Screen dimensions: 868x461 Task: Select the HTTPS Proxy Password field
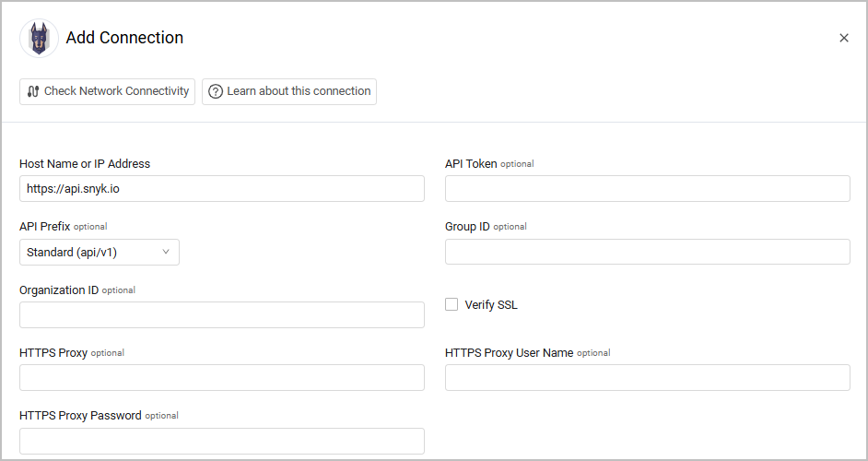click(221, 441)
